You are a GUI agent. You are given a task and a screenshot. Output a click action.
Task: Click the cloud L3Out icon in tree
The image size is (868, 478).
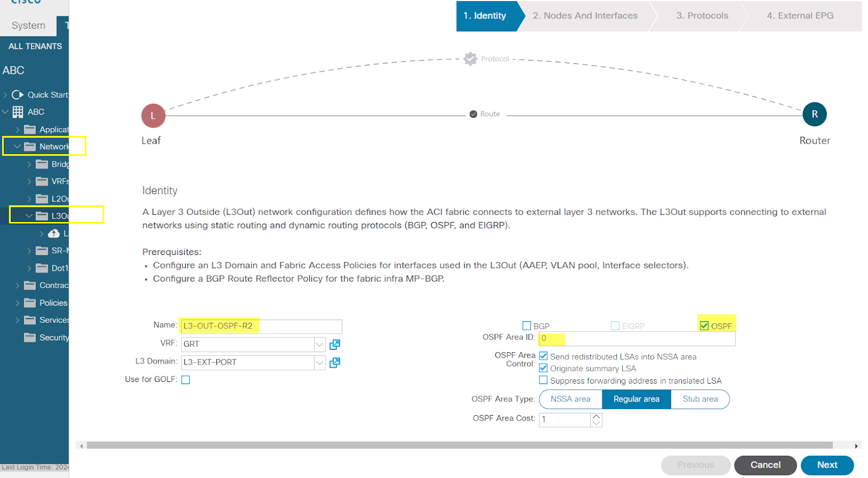(x=54, y=233)
